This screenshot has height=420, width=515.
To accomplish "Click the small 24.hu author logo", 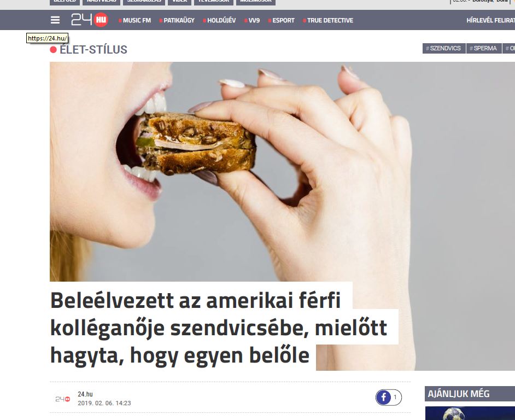I will pos(63,399).
